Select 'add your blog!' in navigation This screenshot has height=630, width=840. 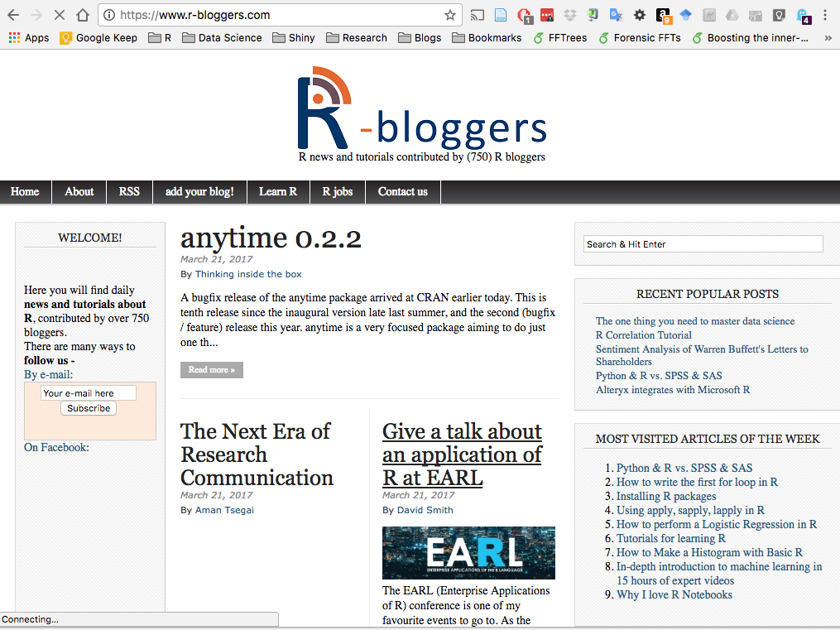199,192
